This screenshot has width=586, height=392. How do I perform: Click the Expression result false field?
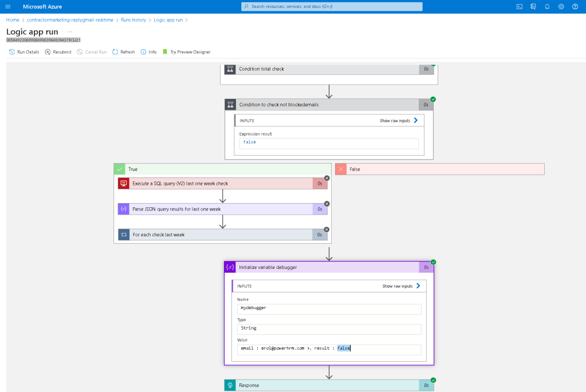[329, 144]
